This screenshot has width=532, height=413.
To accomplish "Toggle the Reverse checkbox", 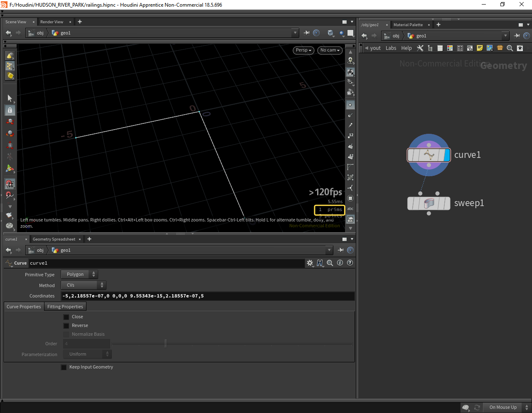I will pos(66,326).
